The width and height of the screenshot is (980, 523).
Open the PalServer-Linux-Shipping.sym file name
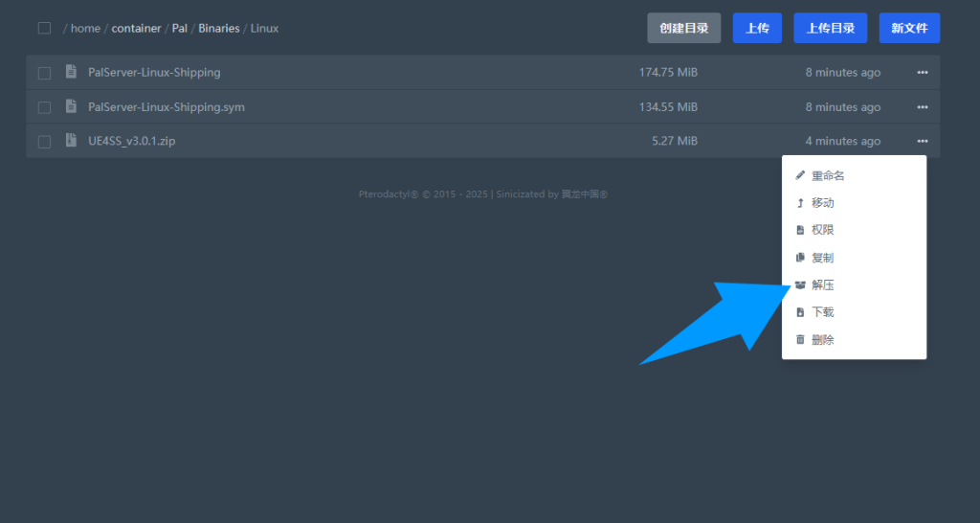coord(166,107)
